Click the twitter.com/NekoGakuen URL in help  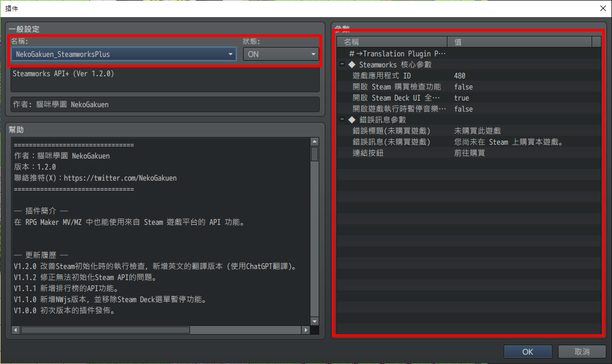tap(120, 178)
